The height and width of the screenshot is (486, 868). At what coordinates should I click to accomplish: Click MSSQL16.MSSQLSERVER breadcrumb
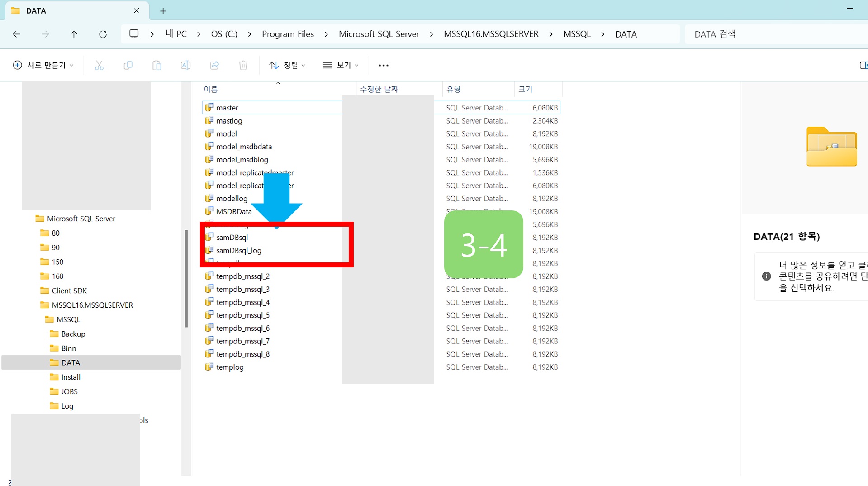tap(491, 34)
